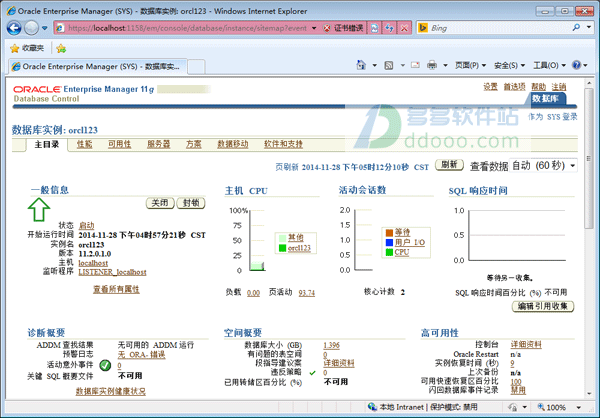Open the 控制台 详细资料 link
The height and width of the screenshot is (418, 600).
coord(526,345)
